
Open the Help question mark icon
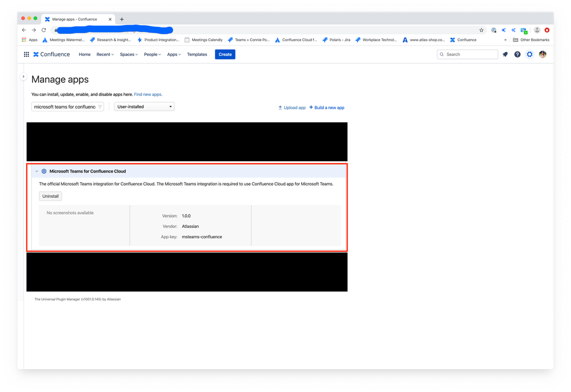click(x=517, y=54)
